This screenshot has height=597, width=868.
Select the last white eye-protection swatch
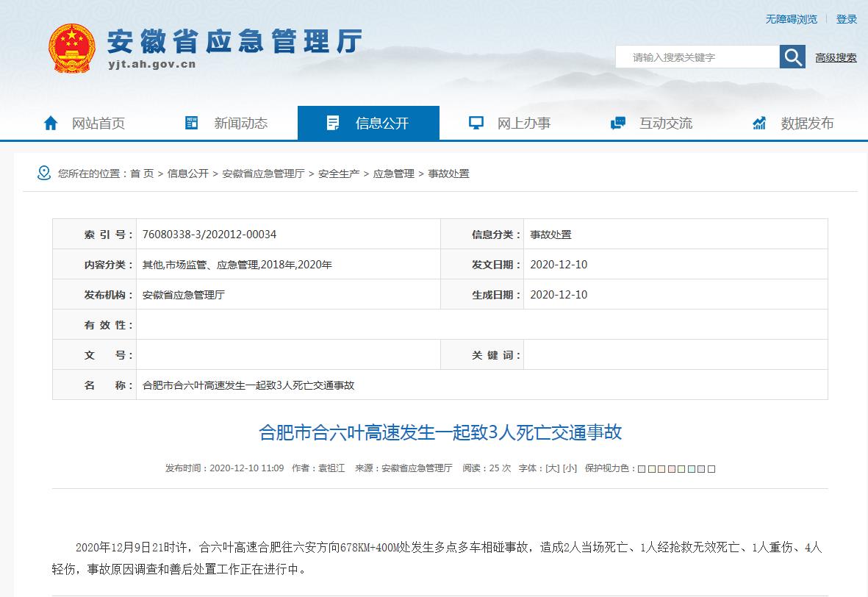711,469
